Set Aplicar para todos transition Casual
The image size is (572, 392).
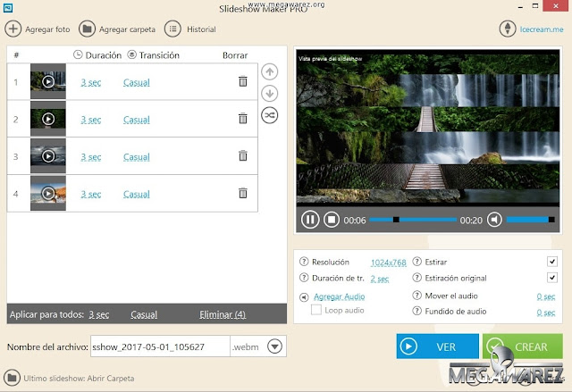point(144,314)
